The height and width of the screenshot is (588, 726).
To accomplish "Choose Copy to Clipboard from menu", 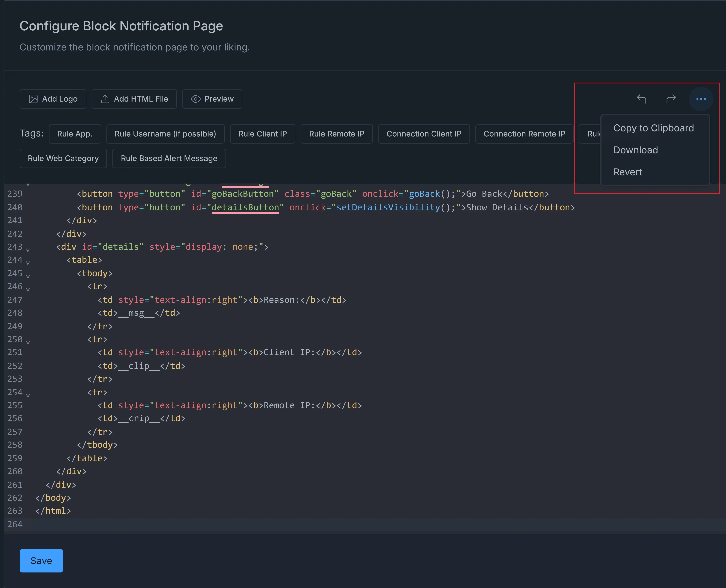I will point(653,128).
